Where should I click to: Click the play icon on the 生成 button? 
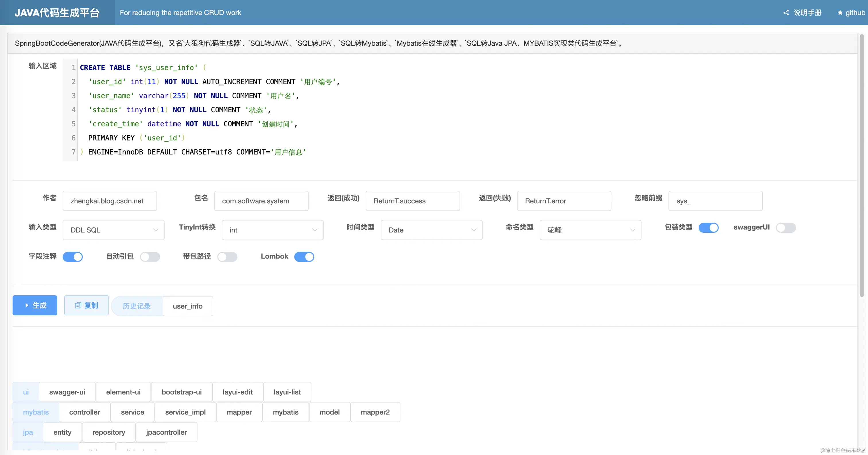(26, 305)
